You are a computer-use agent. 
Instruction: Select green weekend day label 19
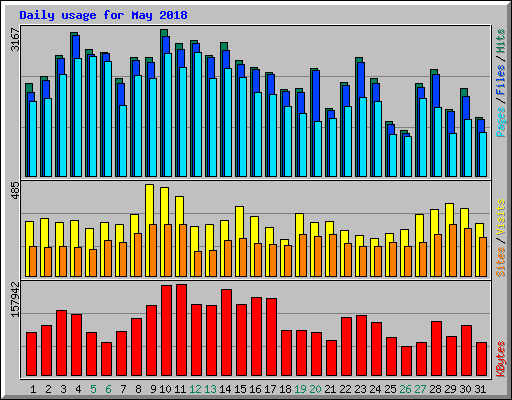click(x=300, y=389)
